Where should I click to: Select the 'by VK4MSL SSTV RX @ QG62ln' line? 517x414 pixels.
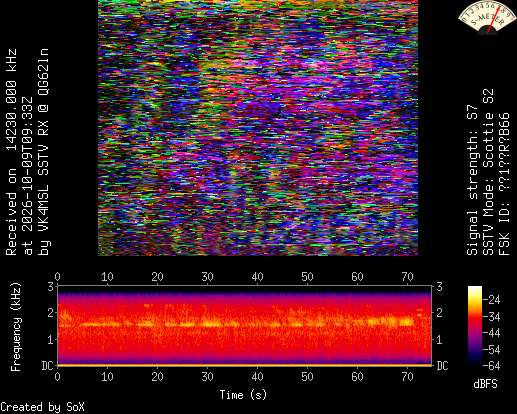pos(44,152)
